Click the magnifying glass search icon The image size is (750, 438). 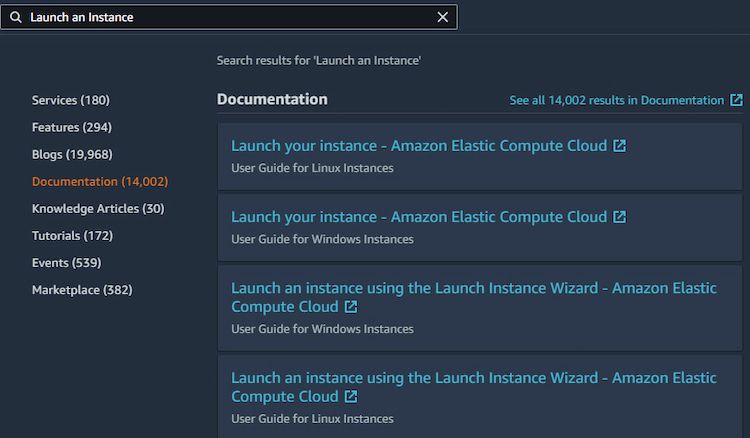16,17
